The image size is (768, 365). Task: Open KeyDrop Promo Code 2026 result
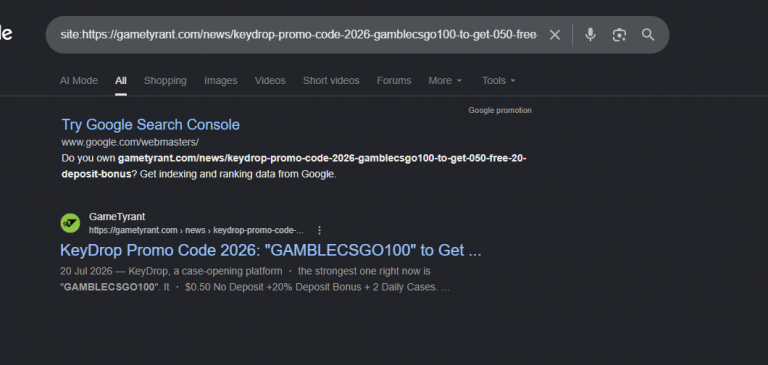[x=270, y=250]
